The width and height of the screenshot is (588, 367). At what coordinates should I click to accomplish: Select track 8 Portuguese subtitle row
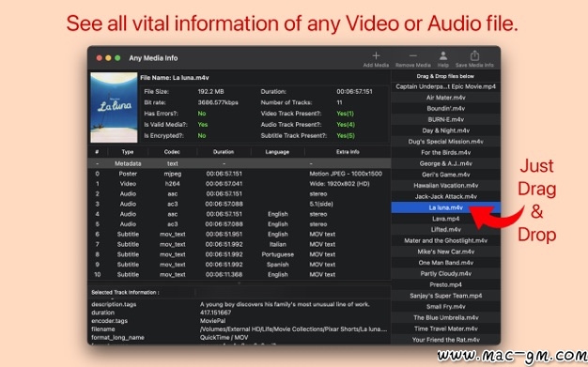240,254
